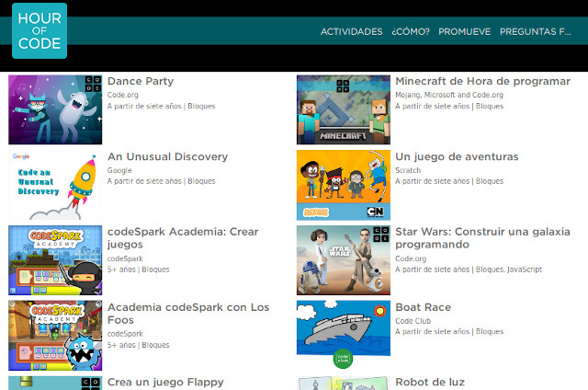The width and height of the screenshot is (588, 390).
Task: Click '5+ años | Bloques' under Crear juegos
Action: click(x=139, y=270)
